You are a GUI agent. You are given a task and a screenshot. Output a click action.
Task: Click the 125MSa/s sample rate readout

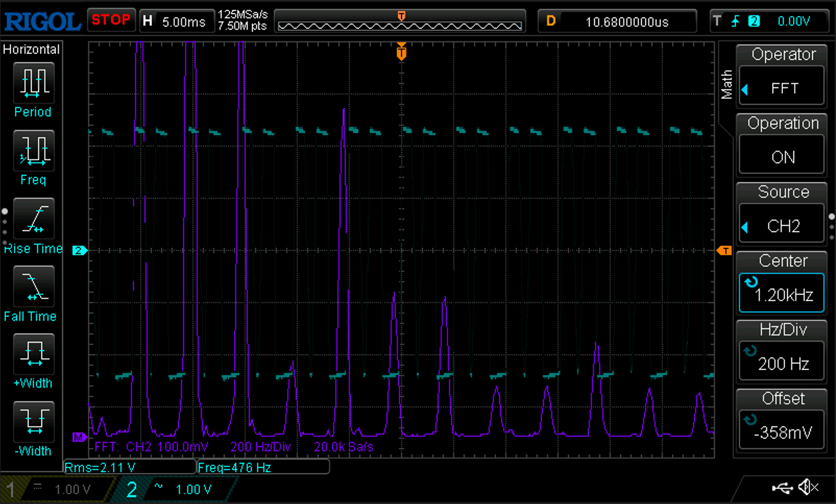click(x=242, y=15)
